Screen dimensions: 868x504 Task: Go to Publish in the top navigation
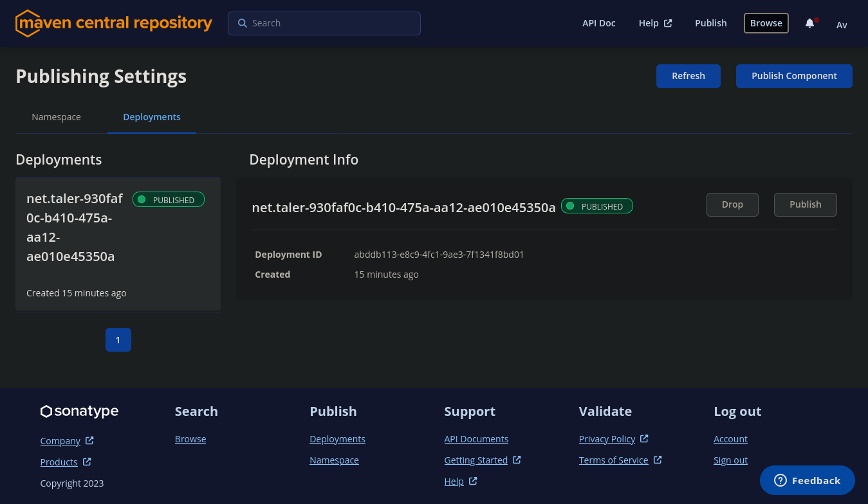click(x=711, y=23)
